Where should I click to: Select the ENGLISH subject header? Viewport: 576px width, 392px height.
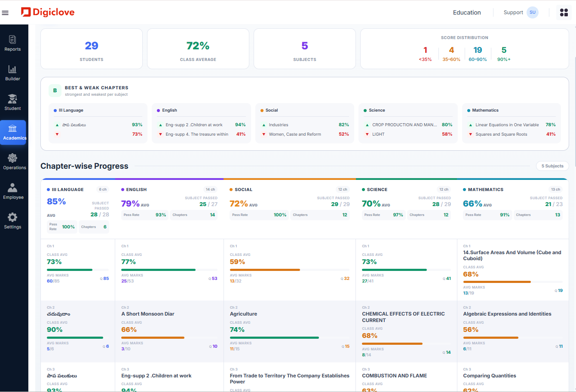[136, 189]
